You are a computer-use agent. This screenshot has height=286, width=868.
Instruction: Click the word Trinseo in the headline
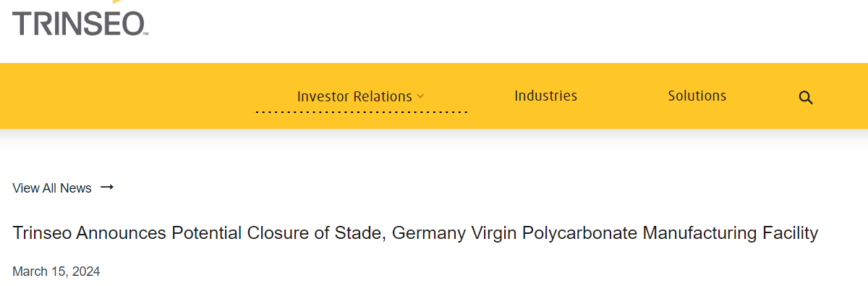pos(42,233)
